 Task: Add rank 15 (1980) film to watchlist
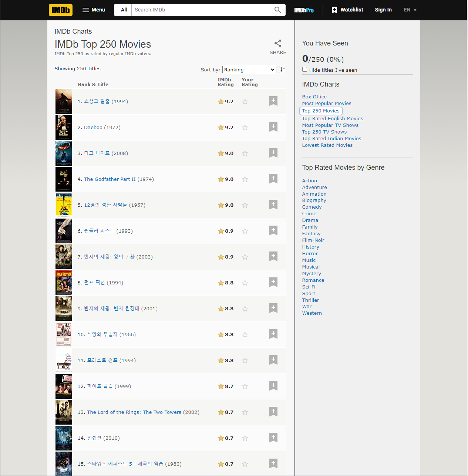click(273, 463)
